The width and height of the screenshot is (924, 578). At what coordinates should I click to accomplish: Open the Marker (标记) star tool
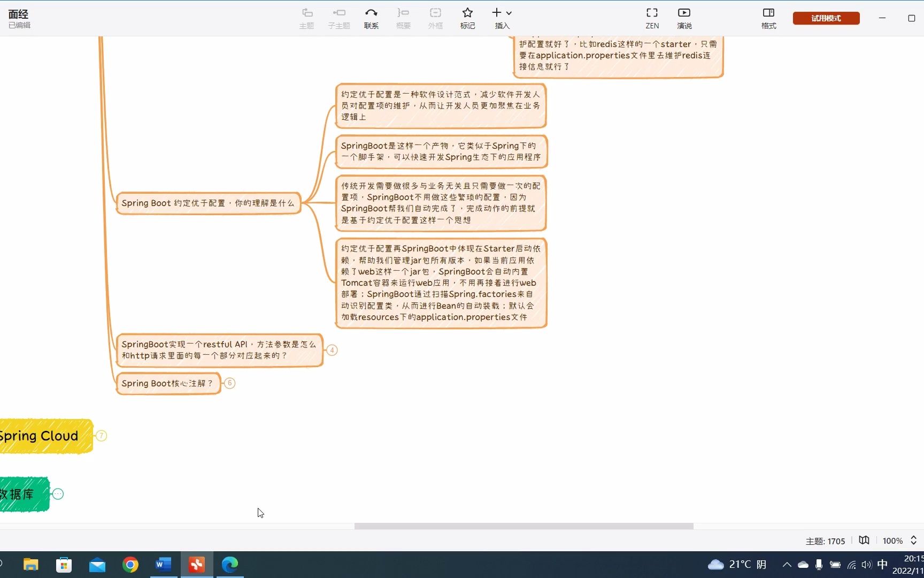coord(467,18)
